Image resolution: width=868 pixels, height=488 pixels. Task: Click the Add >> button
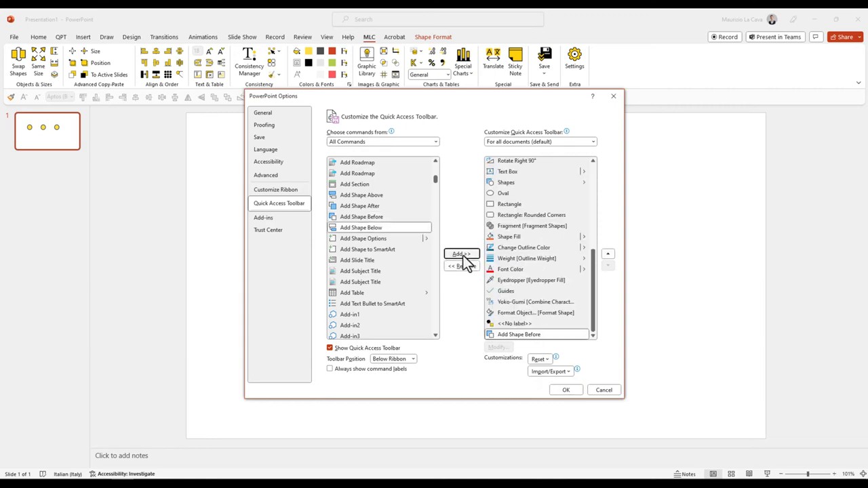pyautogui.click(x=462, y=254)
